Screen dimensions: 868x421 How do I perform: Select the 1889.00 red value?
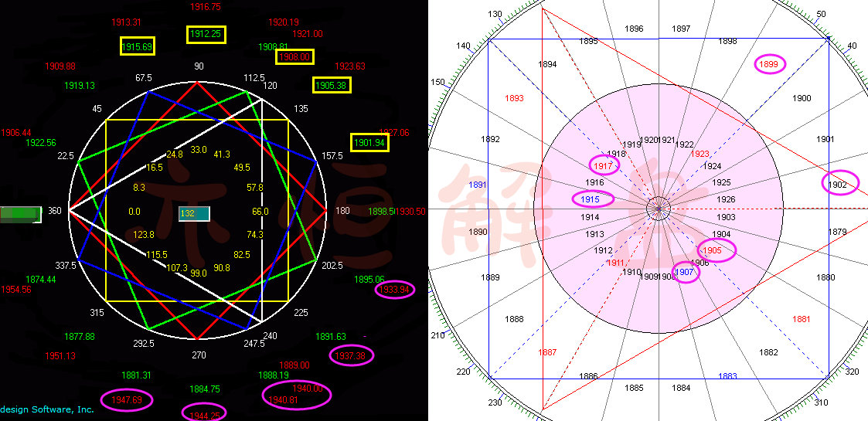tap(294, 365)
